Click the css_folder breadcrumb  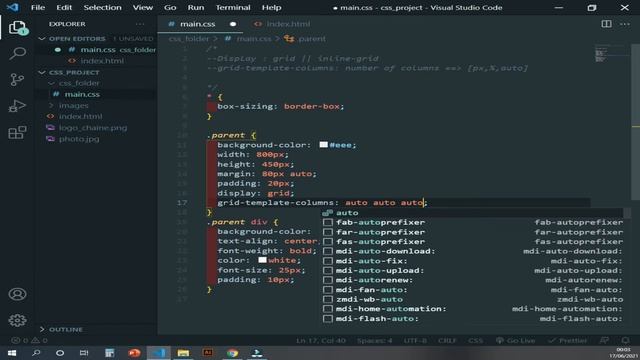[189, 39]
